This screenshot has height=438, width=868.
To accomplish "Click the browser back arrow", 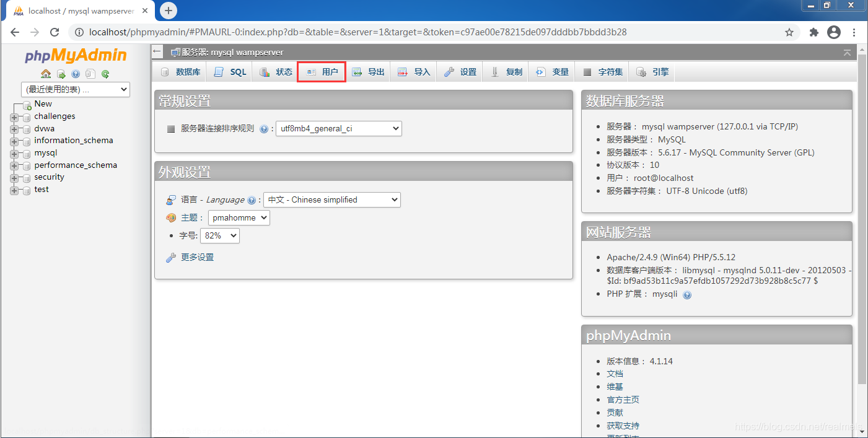I will coord(15,32).
